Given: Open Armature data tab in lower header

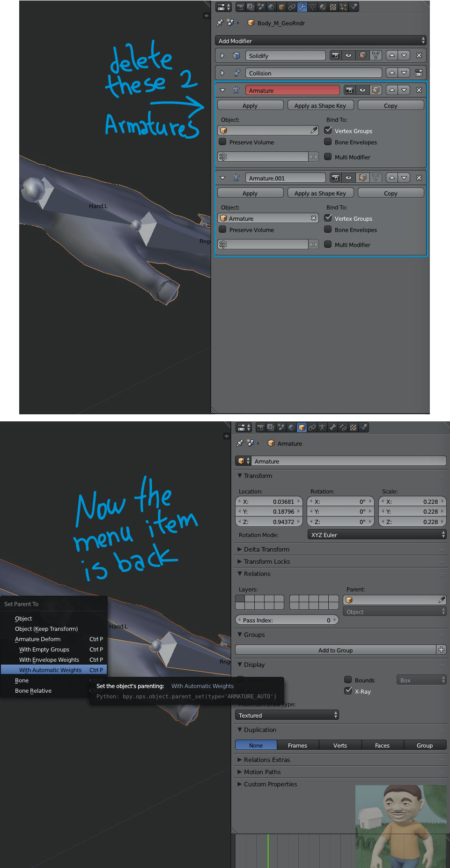Looking at the screenshot, I should 322,427.
